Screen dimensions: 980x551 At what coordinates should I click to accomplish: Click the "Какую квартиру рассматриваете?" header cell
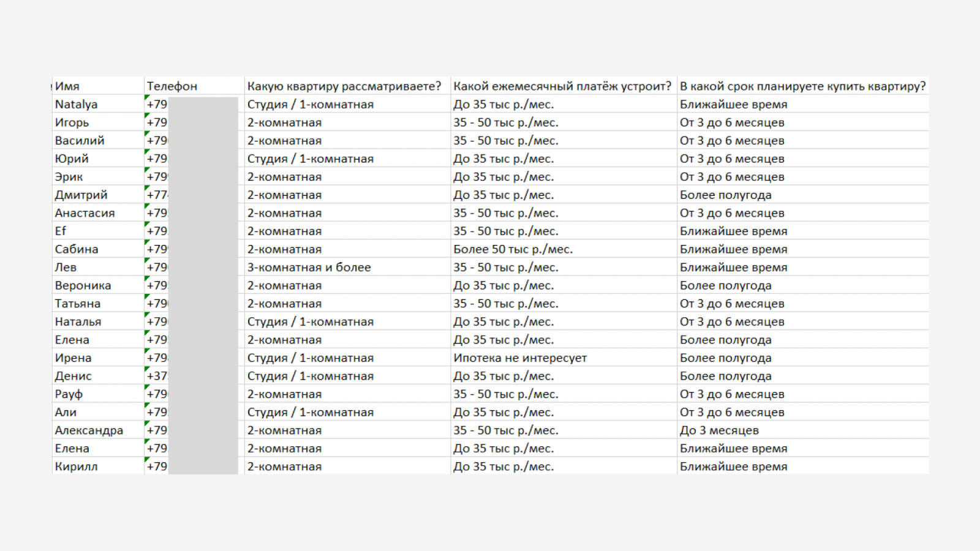click(x=344, y=86)
